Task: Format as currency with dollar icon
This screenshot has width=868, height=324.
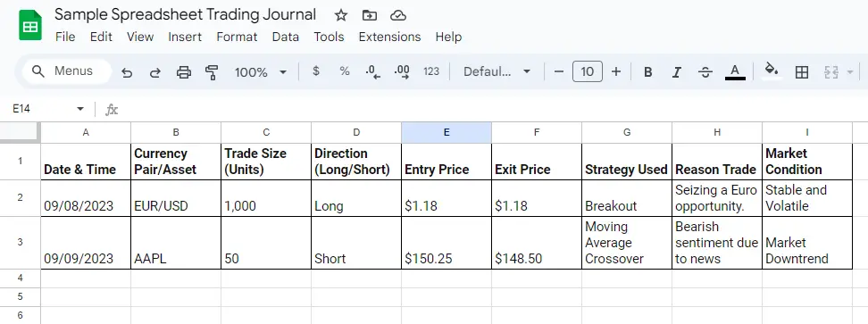Action: [316, 71]
